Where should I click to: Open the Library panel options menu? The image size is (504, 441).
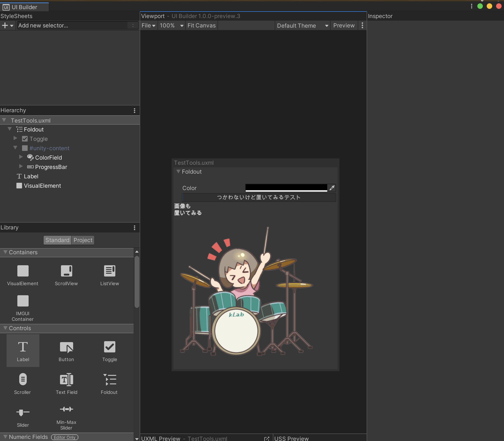134,228
